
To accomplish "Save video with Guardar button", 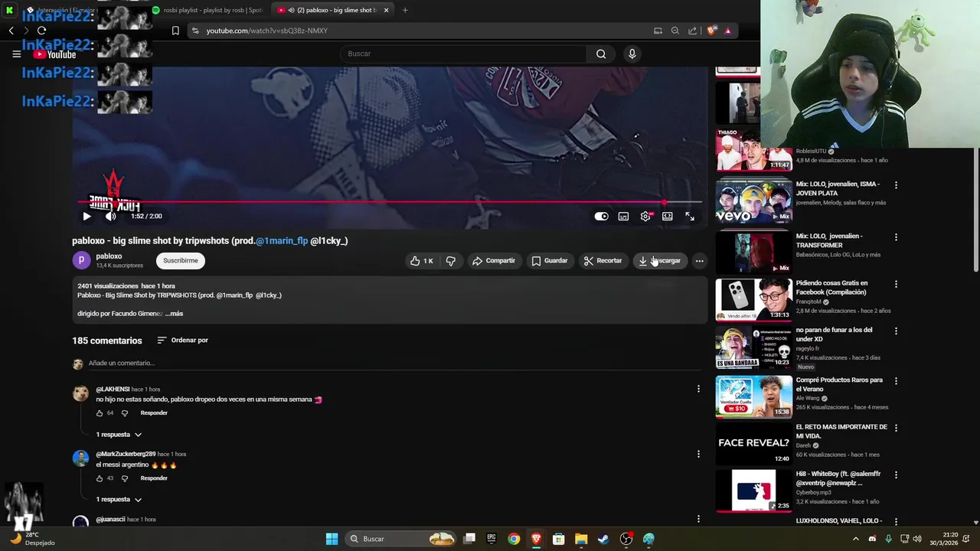I will pyautogui.click(x=549, y=261).
